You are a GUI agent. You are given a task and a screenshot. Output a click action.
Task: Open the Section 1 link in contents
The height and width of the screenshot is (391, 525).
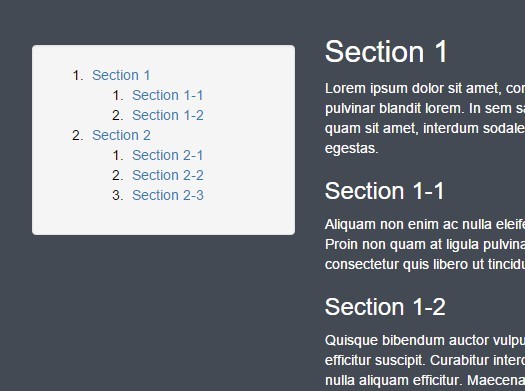(121, 75)
